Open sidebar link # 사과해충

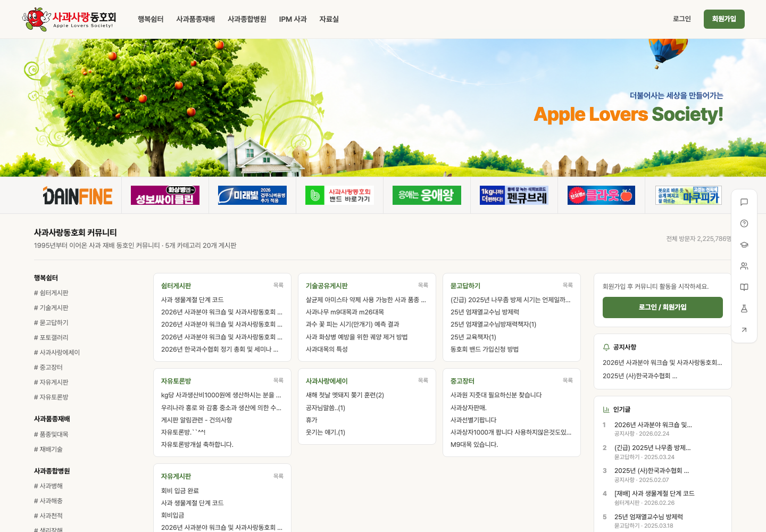48,501
